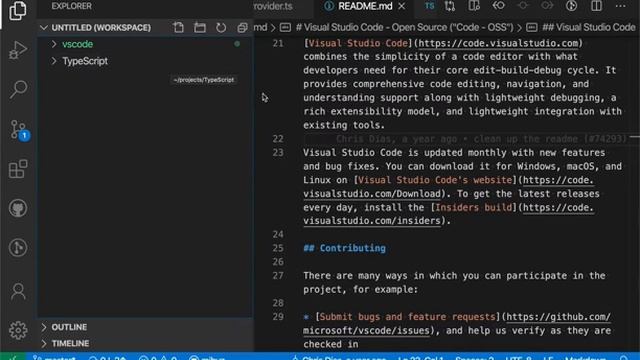Click breadcrumb '# Visual Studio Code - Open Source'
The width and height of the screenshot is (640, 360).
click(x=404, y=27)
